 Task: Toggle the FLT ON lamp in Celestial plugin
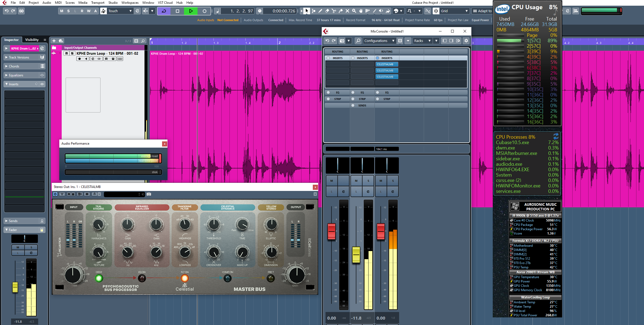185,278
